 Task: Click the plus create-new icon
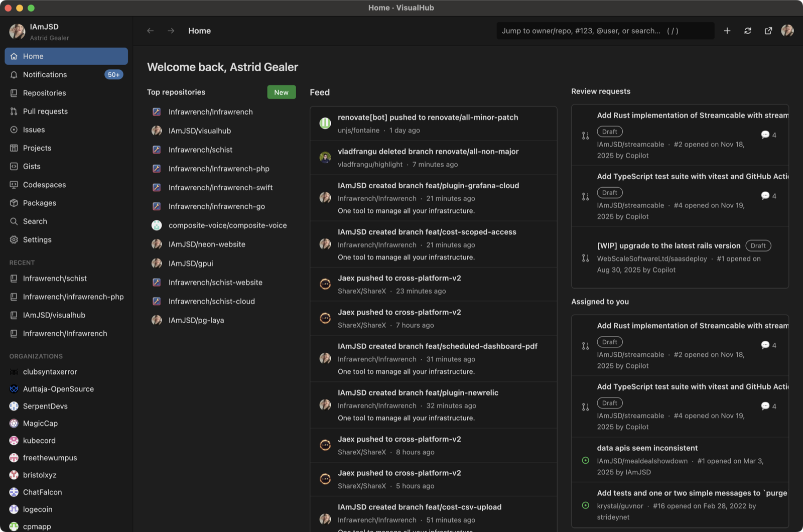click(x=727, y=31)
